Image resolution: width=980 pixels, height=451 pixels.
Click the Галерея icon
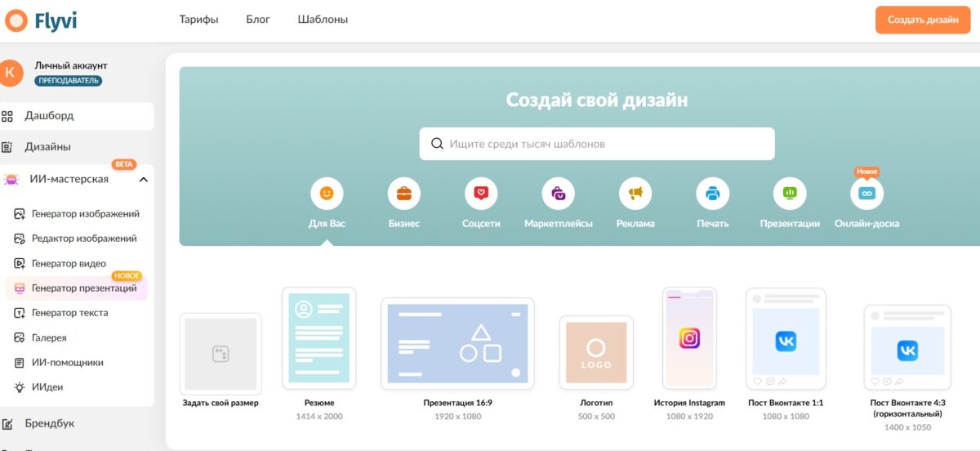(x=20, y=337)
